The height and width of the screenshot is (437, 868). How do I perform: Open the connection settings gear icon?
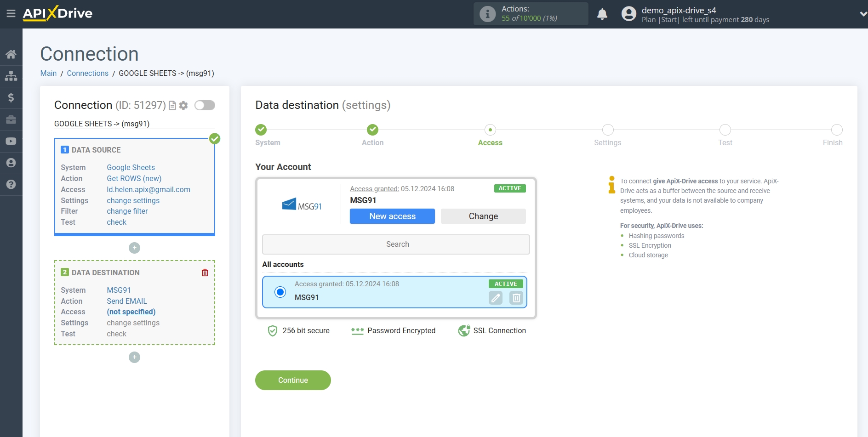click(x=183, y=106)
